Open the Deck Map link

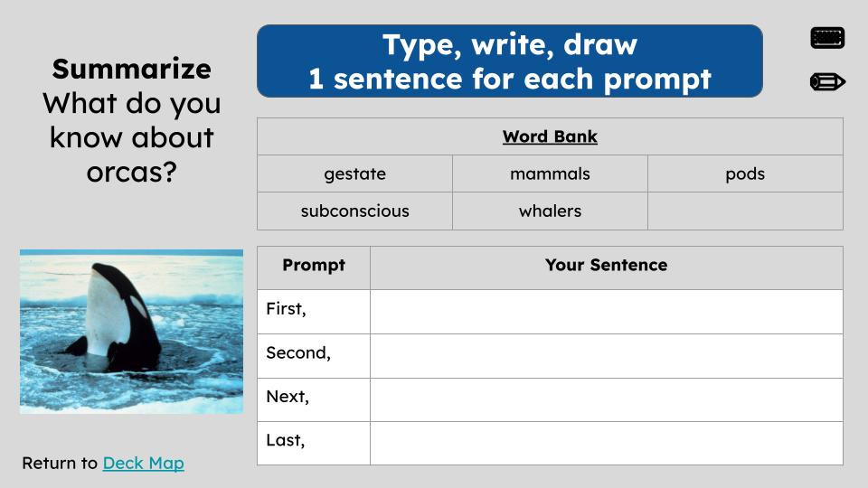pyautogui.click(x=143, y=463)
